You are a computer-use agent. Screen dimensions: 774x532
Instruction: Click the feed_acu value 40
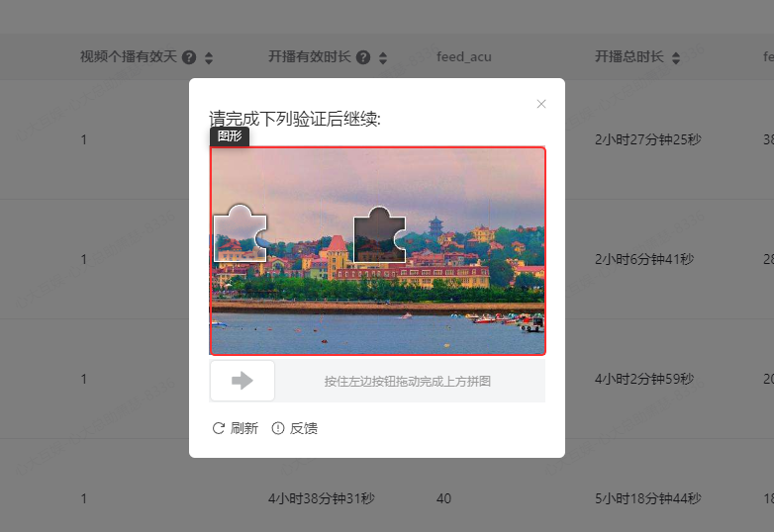pyautogui.click(x=443, y=499)
